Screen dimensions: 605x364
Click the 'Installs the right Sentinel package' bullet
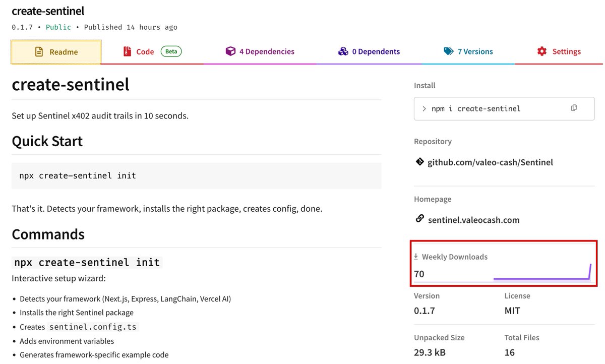tap(77, 313)
